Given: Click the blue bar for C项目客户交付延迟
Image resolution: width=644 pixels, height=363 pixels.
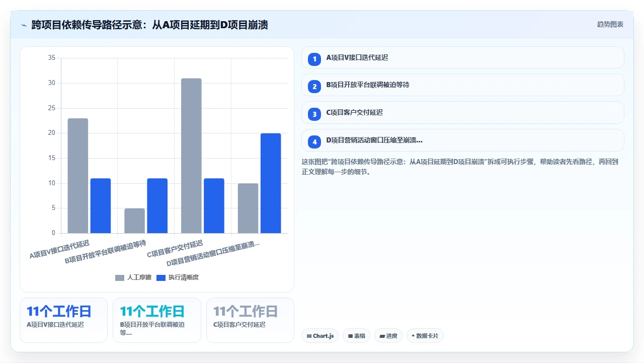Looking at the screenshot, I should tap(214, 206).
